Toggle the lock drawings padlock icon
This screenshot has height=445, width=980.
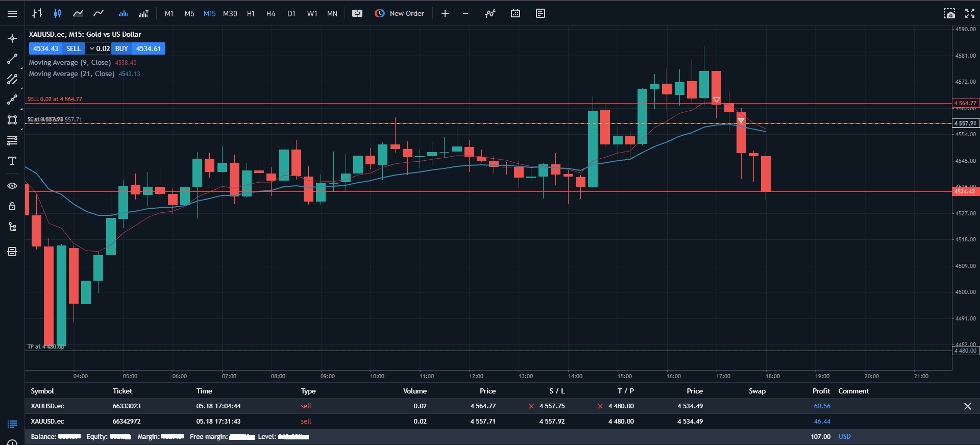coord(12,206)
